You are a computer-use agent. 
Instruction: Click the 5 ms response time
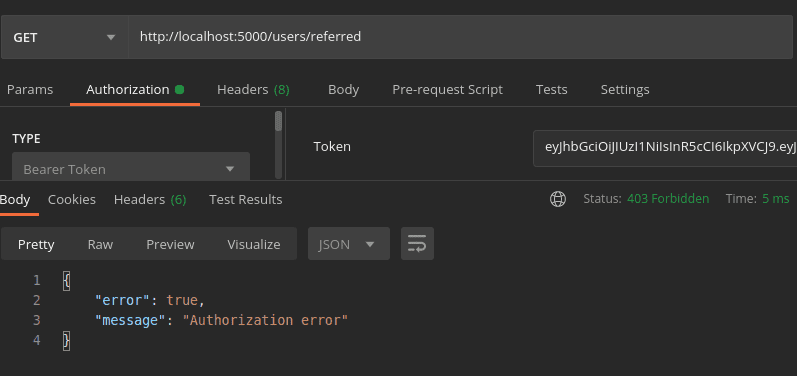(776, 199)
